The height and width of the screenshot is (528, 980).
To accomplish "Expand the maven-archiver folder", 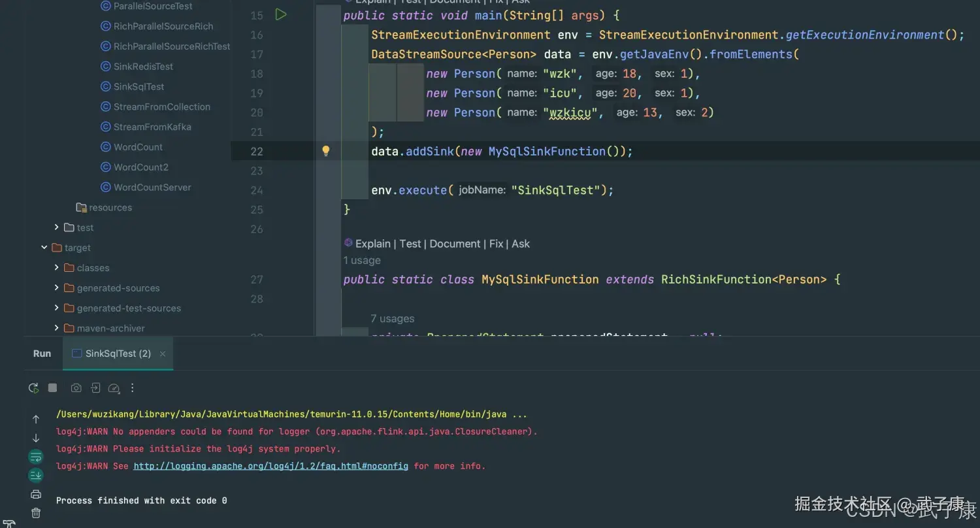I will click(x=57, y=328).
